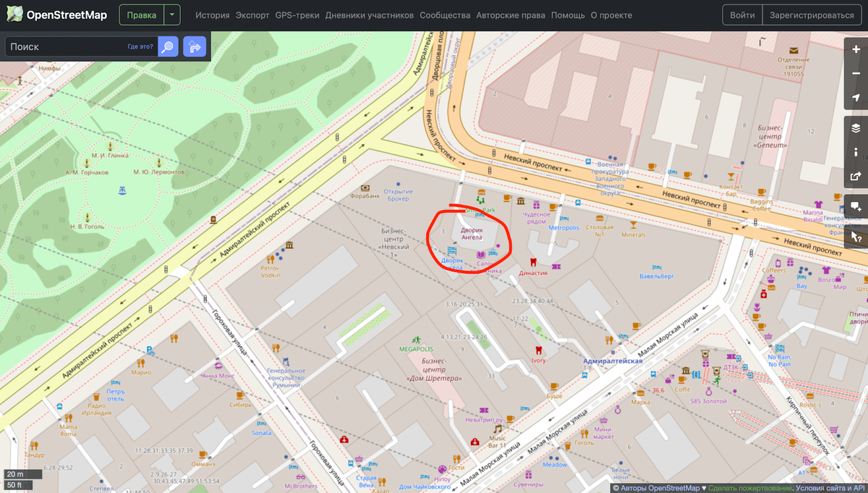Viewport: 868px width, 493px height.
Task: Click the Династия tooth icon
Action: (533, 264)
